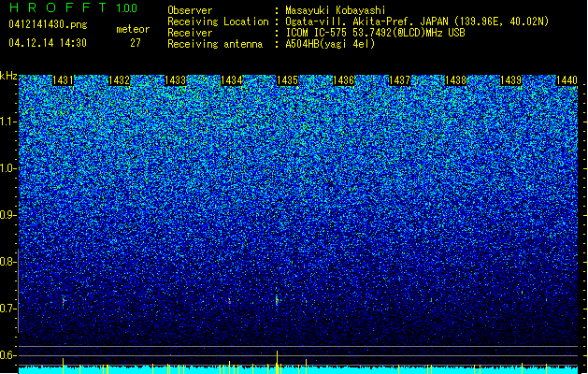Viewport: 588px width, 374px height.
Task: Click the HROFFT 1.0.0 title text
Action: pos(74,7)
